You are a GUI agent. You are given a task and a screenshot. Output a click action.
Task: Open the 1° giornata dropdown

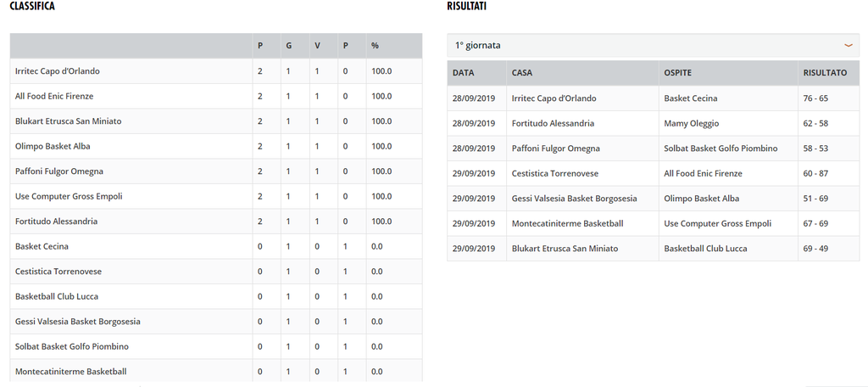(x=654, y=46)
